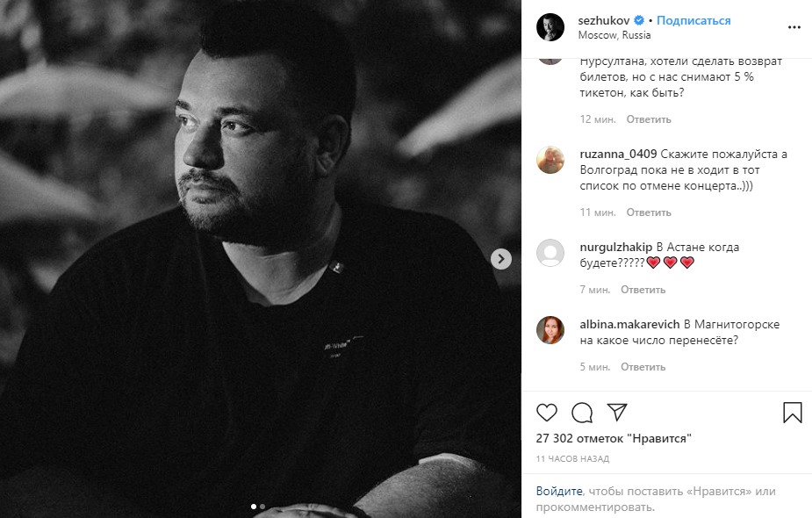Image resolution: width=812 pixels, height=518 pixels.
Task: Open nurgulzhakip default avatar
Action: [550, 253]
